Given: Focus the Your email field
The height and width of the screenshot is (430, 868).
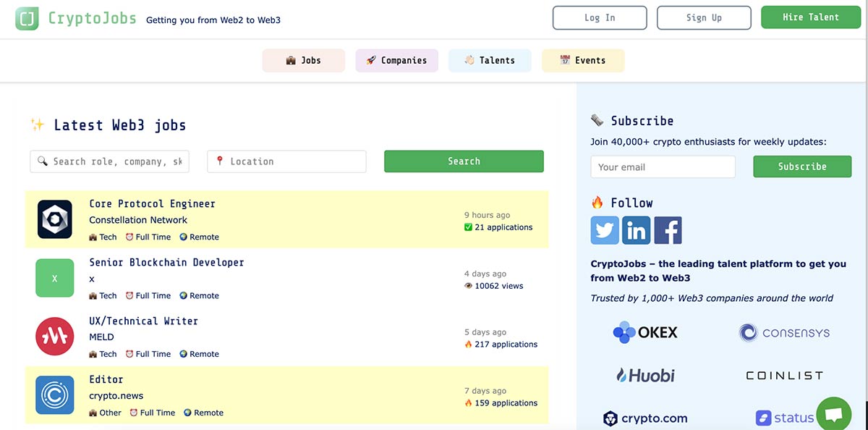Looking at the screenshot, I should (x=663, y=166).
